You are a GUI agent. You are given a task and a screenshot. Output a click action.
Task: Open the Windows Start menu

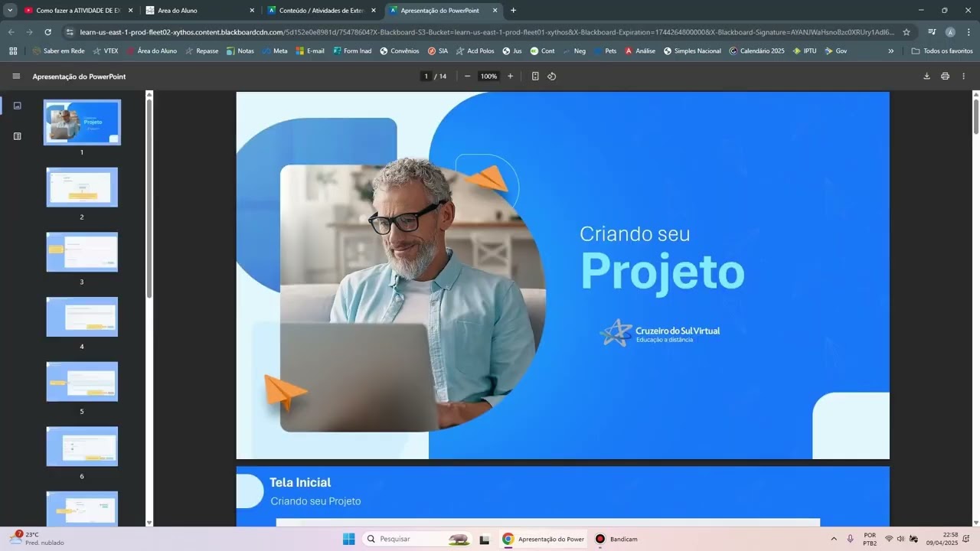point(348,539)
